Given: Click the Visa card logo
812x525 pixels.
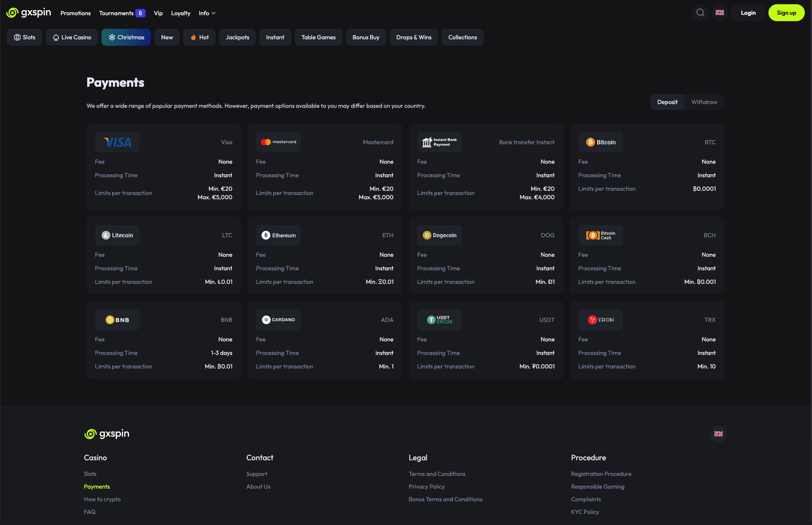Looking at the screenshot, I should click(117, 142).
